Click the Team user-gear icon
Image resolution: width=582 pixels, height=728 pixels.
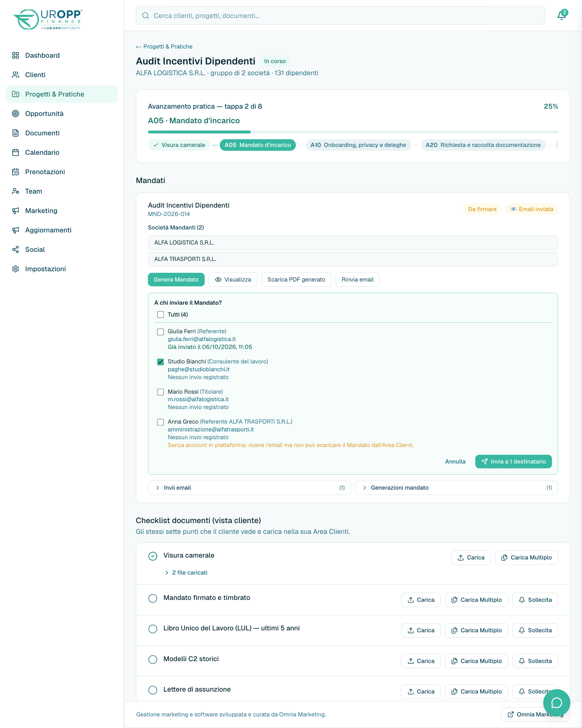16,191
